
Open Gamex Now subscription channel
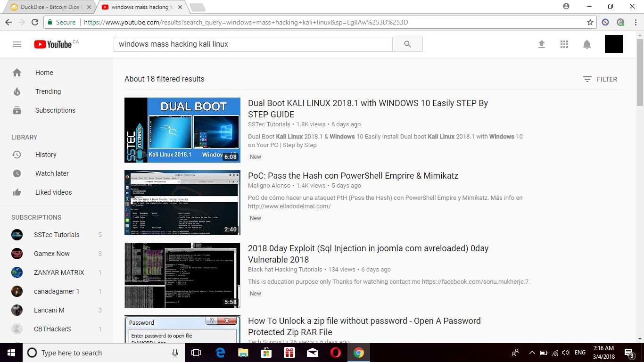pyautogui.click(x=57, y=254)
